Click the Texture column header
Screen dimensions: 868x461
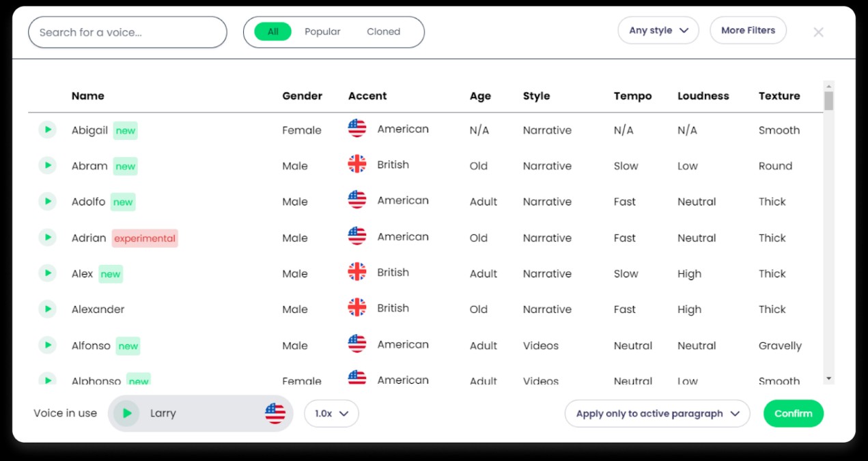point(779,96)
